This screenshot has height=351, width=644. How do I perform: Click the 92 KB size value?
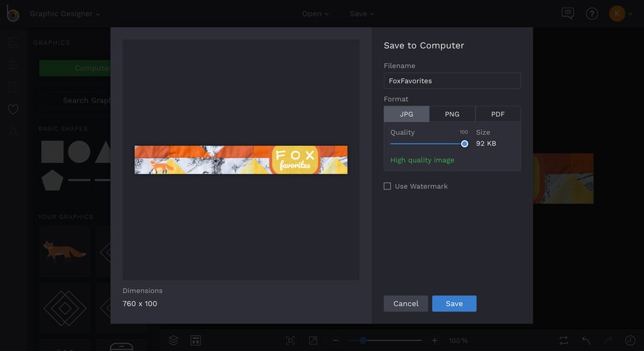486,143
